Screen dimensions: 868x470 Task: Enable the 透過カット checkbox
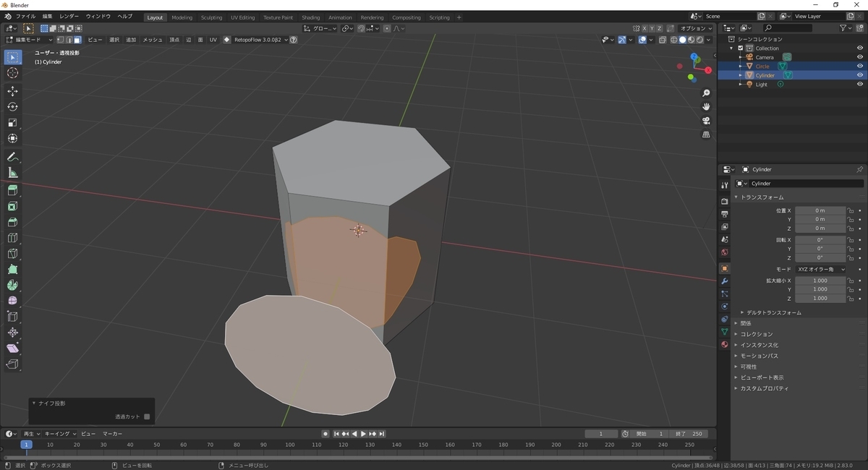click(147, 416)
